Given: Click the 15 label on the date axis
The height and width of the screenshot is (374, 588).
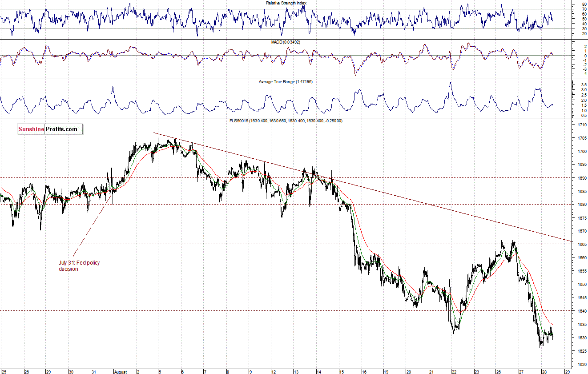Looking at the screenshot, I should click(x=341, y=371).
